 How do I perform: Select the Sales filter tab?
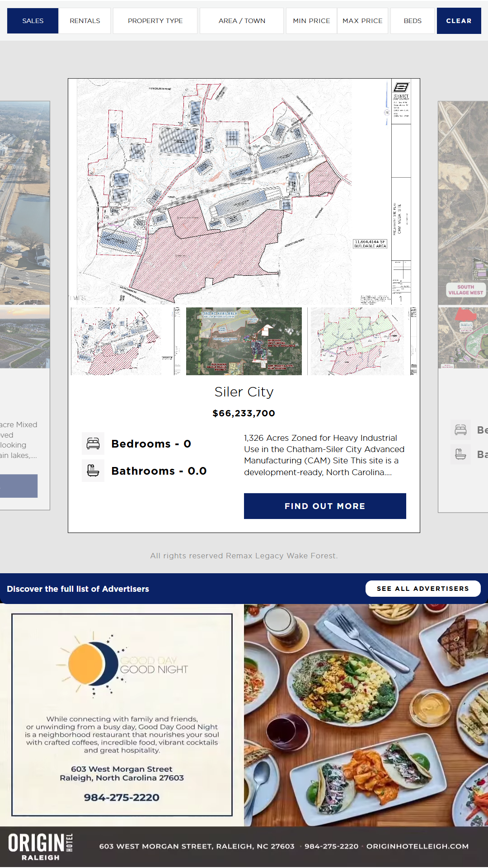tap(33, 21)
